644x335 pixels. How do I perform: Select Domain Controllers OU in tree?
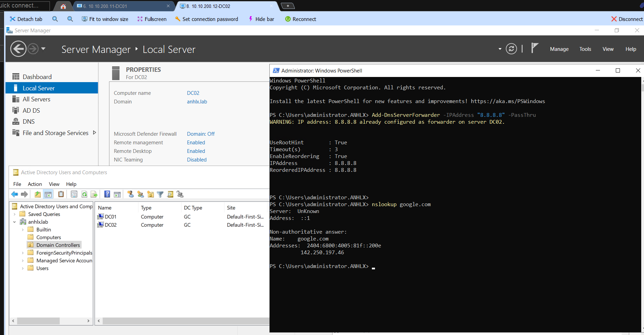pos(58,245)
